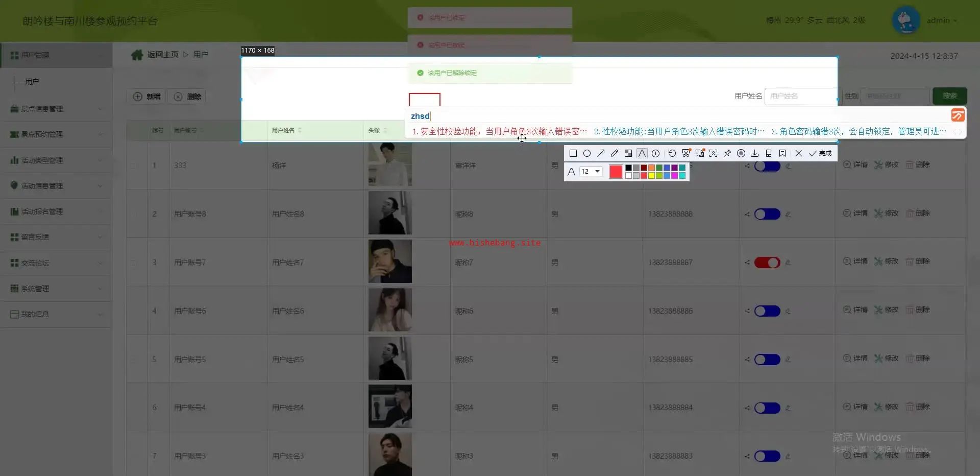This screenshot has width=980, height=476.
Task: Click the green 搜索 button
Action: coord(949,96)
